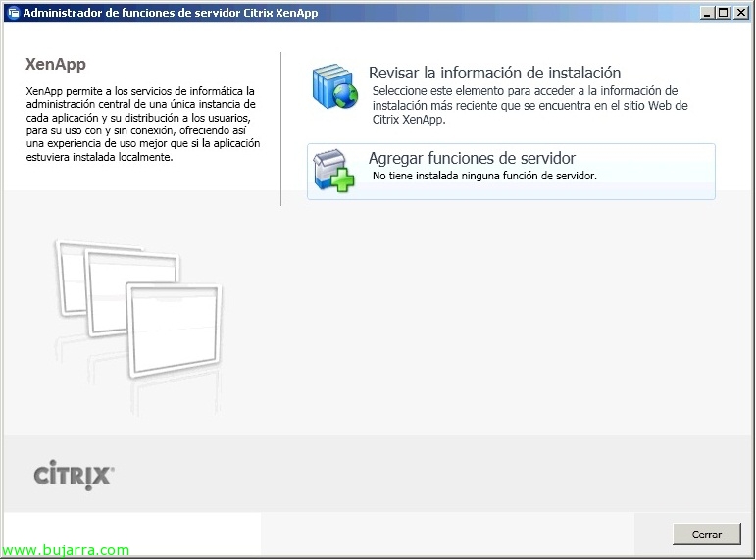Viewport: 756px width, 560px height.
Task: Select 'Agregar funciones de servidor' heading
Action: tap(472, 158)
